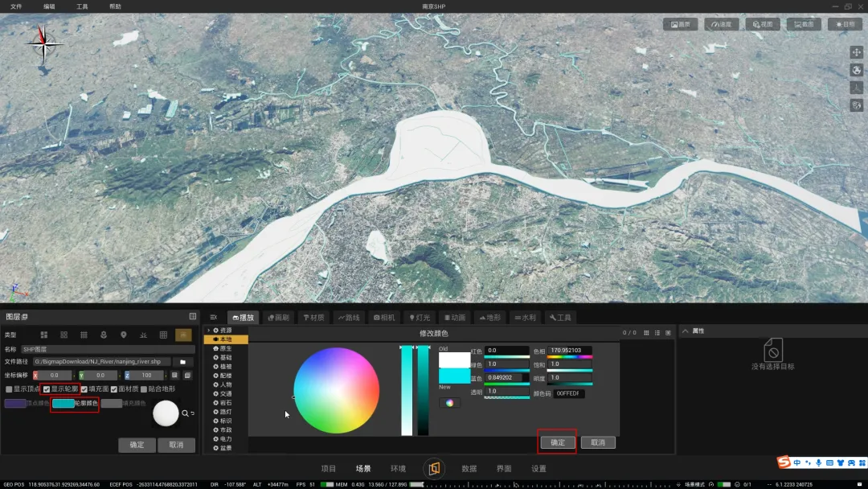Click the magnifier icon beside material sphere

pos(186,413)
